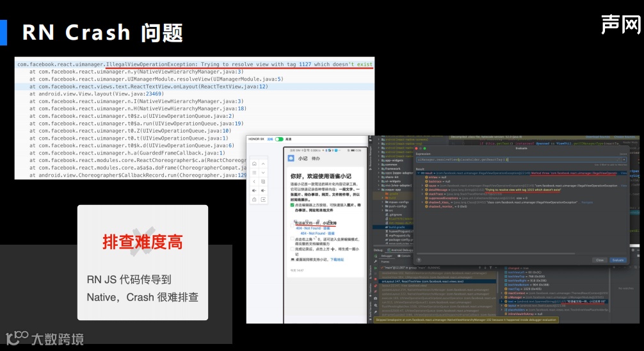Screen dimensions: 644x351
Task: Expand the stackTrace node in results
Action: pos(423,194)
